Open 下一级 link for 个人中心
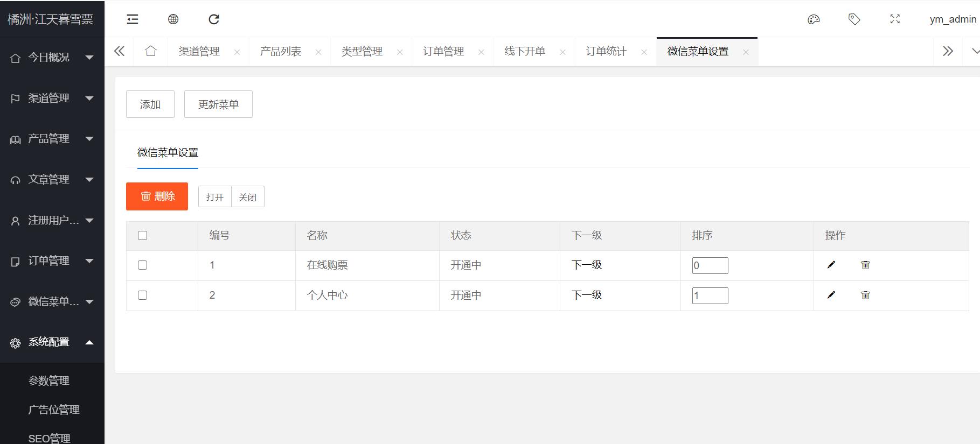Screen dimensions: 980x444 [x=587, y=295]
